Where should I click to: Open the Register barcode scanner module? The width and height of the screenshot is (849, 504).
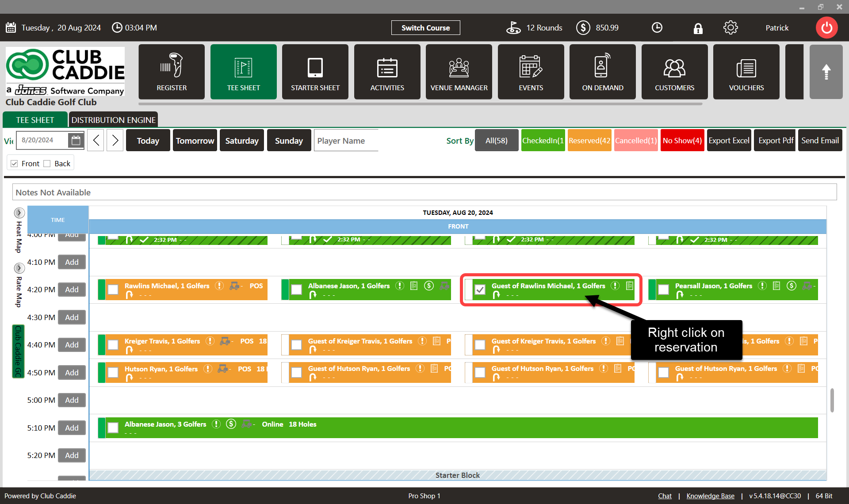172,72
